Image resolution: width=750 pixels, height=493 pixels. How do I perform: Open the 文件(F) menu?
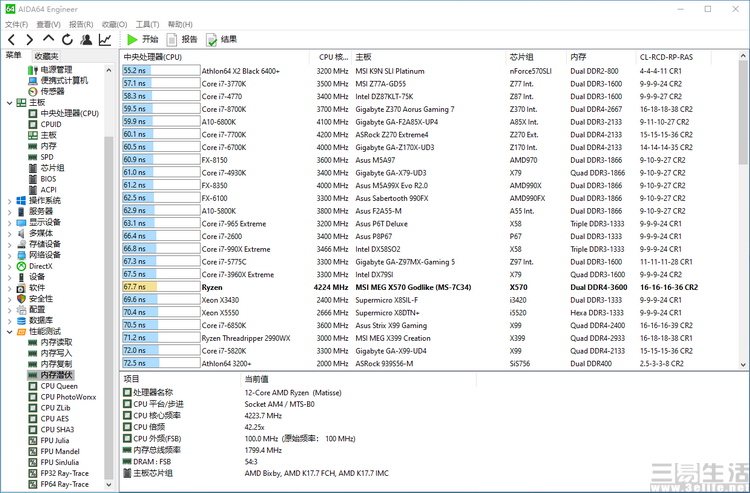(16, 24)
